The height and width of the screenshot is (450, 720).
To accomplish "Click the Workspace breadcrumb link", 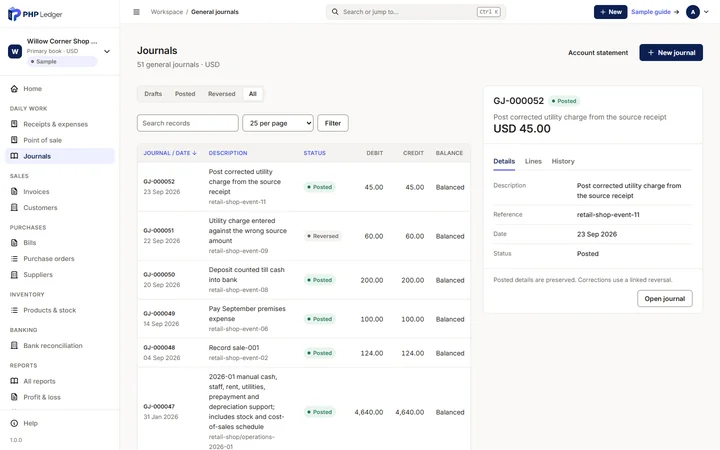I will 167,12.
